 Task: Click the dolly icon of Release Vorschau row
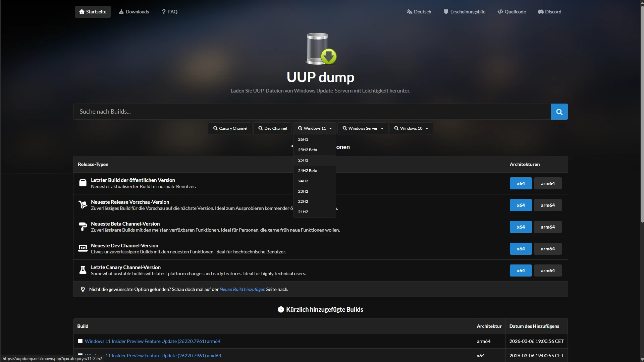tap(83, 204)
